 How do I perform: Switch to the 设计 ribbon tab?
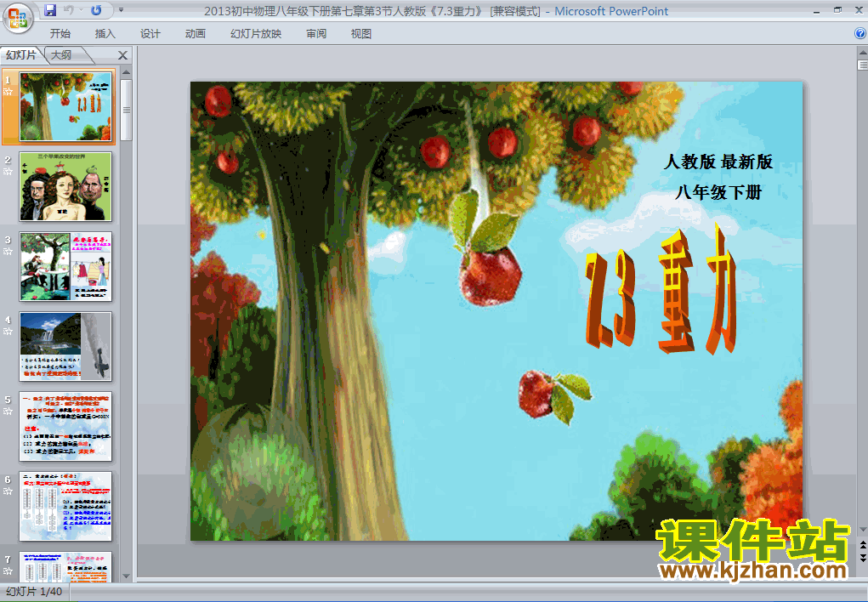(150, 34)
